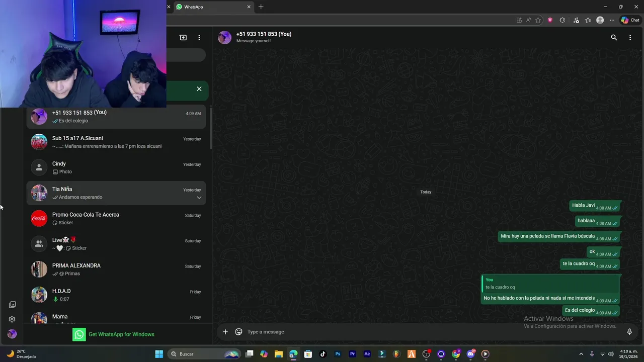Open the Mama chat
Viewport: 644px width, 362px height.
tap(116, 317)
